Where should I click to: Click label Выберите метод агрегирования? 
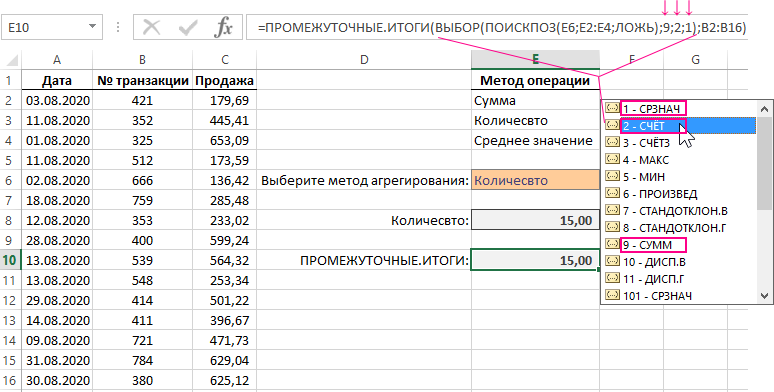click(364, 181)
